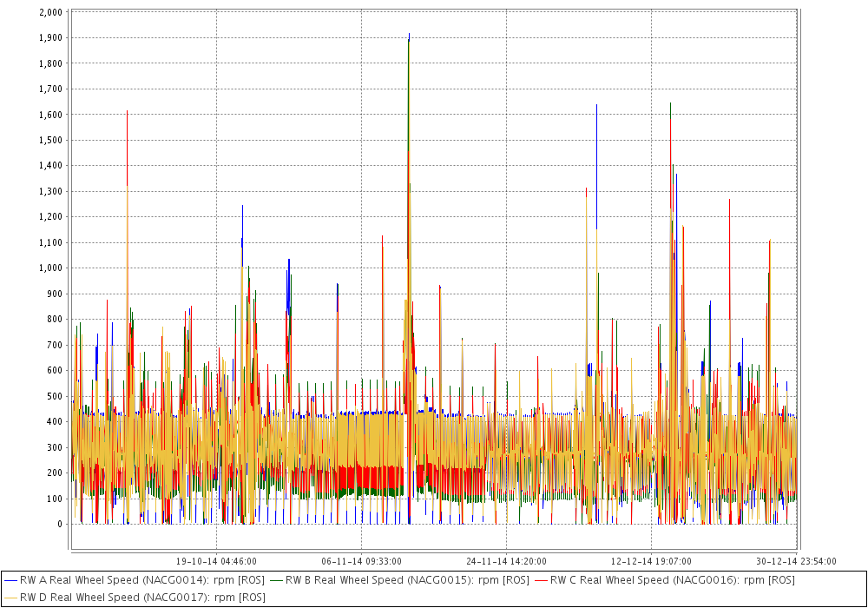868x608 pixels.
Task: Click the 24-11-14 14:20:00 time label
Action: point(507,561)
